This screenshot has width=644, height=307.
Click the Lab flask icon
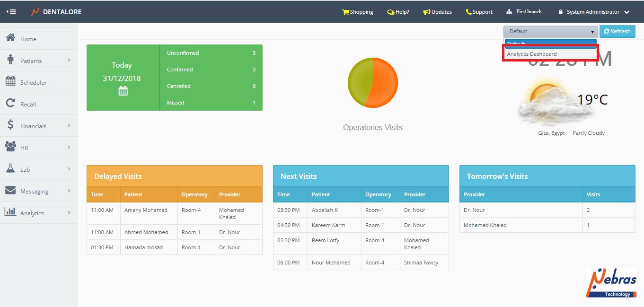point(10,169)
